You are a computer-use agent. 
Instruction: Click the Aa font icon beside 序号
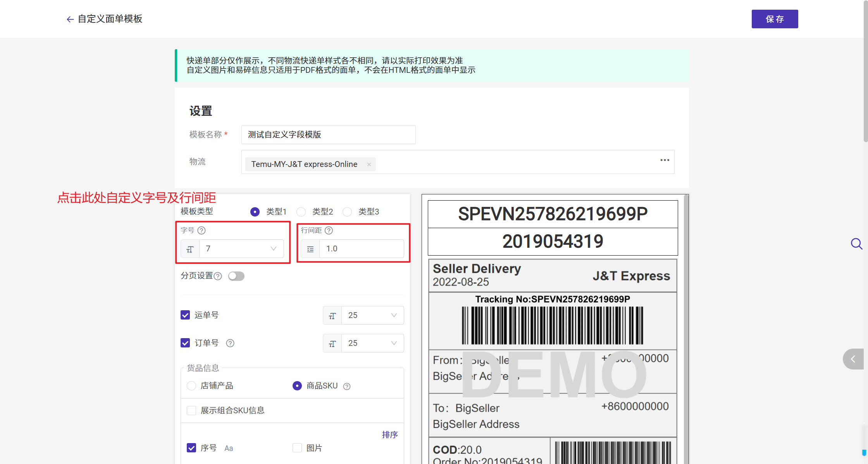(x=229, y=448)
